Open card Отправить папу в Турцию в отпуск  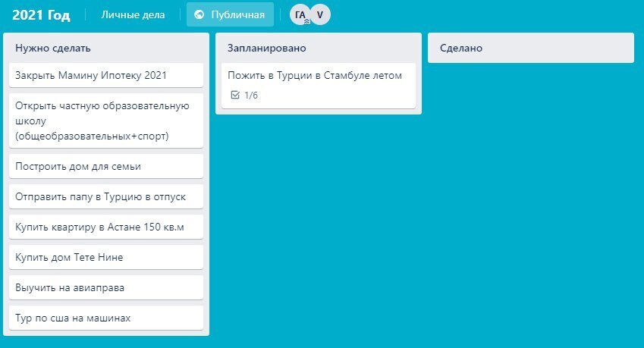click(106, 196)
